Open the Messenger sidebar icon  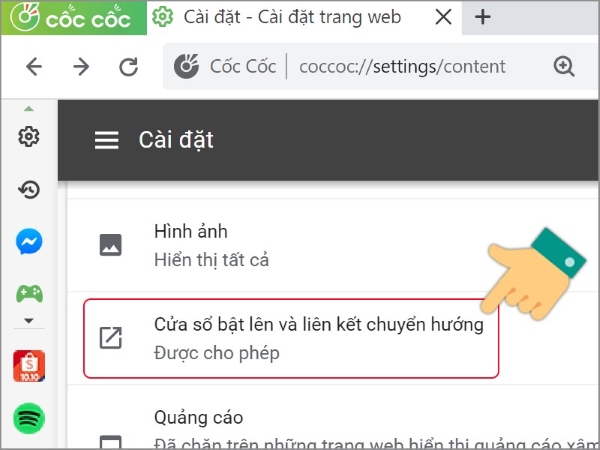[x=29, y=241]
